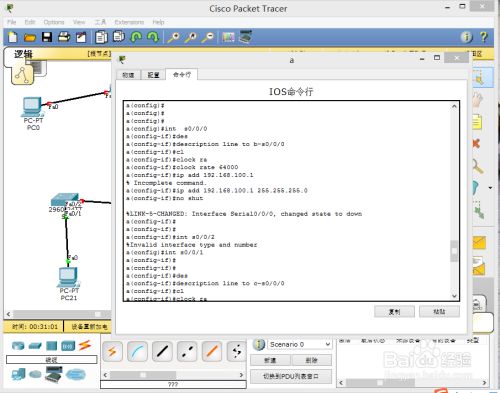This screenshot has height=393, width=500.
Task: Click down arrow of IOS terminal scrollbar
Action: pos(454,296)
